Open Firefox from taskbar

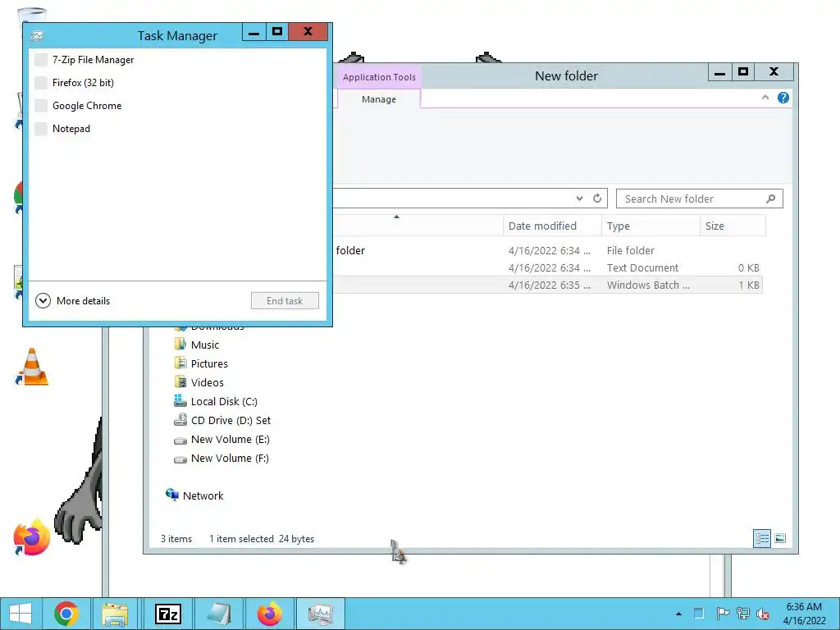point(269,614)
